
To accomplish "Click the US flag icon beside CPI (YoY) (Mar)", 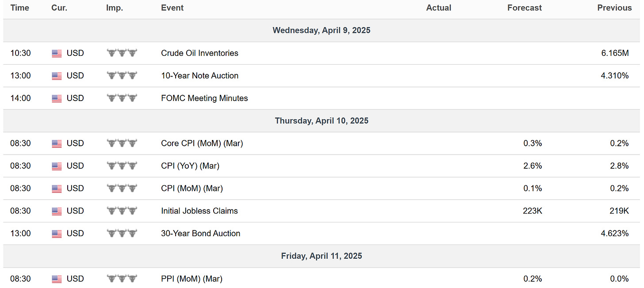I will [x=57, y=166].
